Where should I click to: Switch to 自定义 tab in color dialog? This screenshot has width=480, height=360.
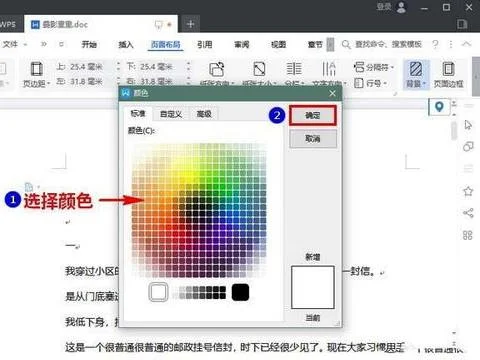coord(171,114)
